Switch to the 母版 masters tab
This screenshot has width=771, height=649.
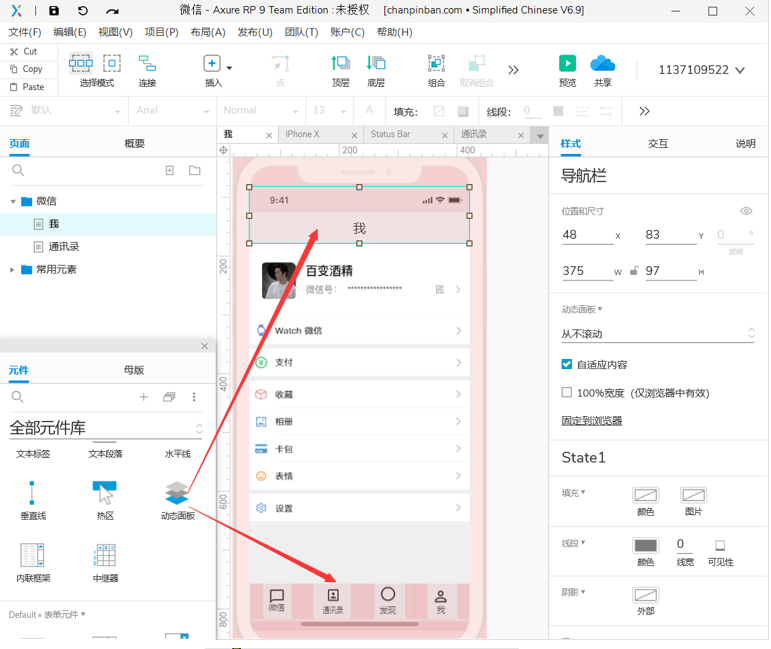pyautogui.click(x=134, y=370)
